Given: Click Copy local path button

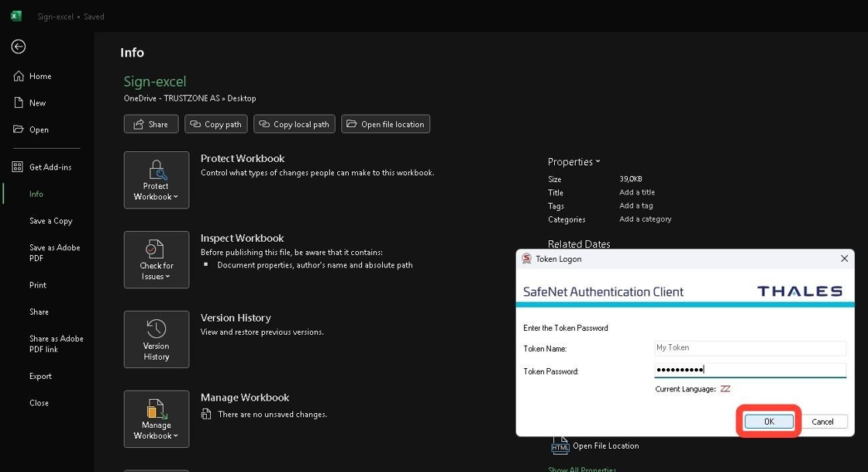Looking at the screenshot, I should tap(294, 124).
